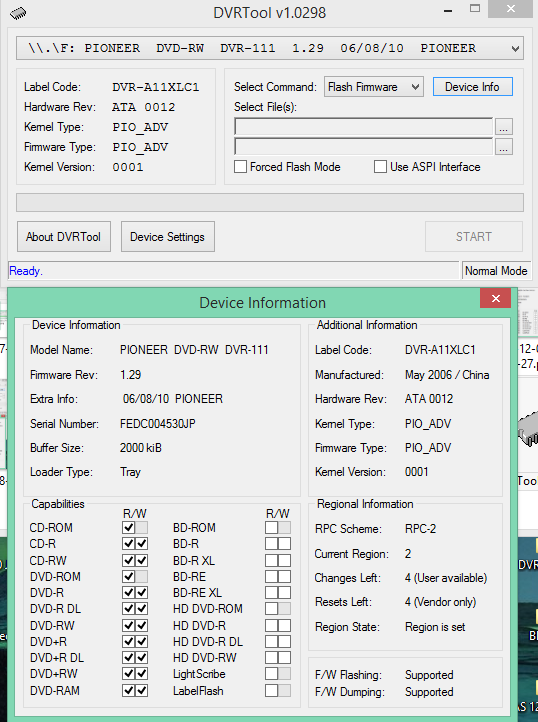538x722 pixels.
Task: Click Kernel Version 0001 in main window
Action: tap(128, 167)
